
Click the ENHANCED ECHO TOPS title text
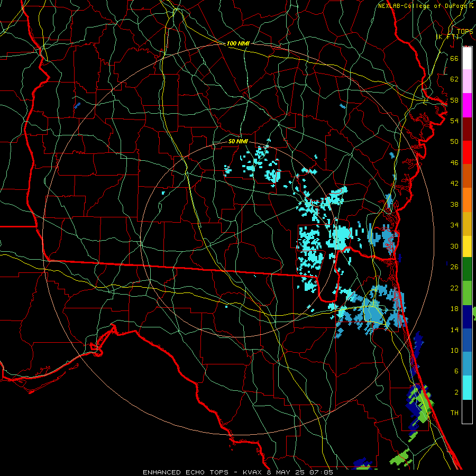[185, 472]
